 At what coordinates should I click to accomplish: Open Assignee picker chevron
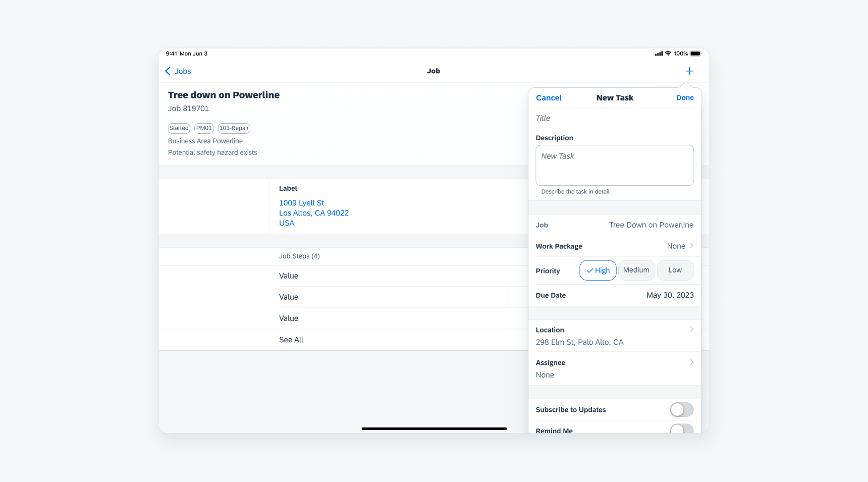coord(691,362)
